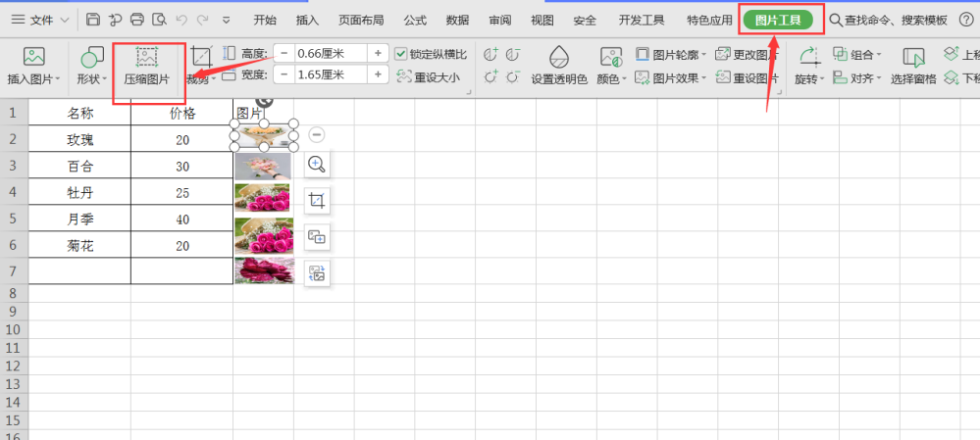The width and height of the screenshot is (980, 440).
Task: Toggle the 锁定纵横比 checkbox
Action: 400,54
